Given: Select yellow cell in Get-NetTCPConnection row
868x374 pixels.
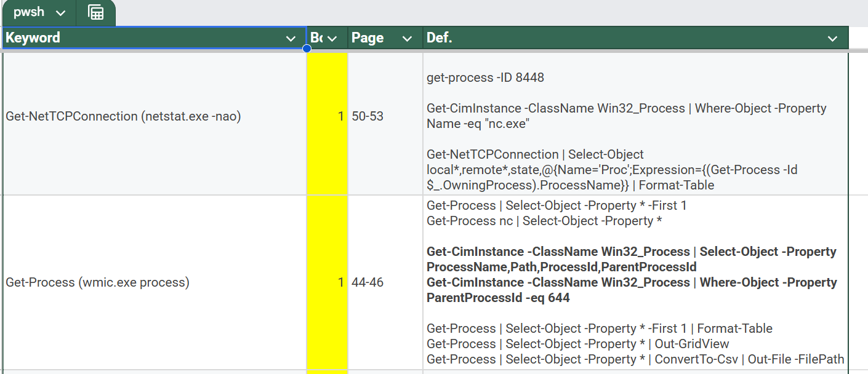Looking at the screenshot, I should tap(327, 123).
